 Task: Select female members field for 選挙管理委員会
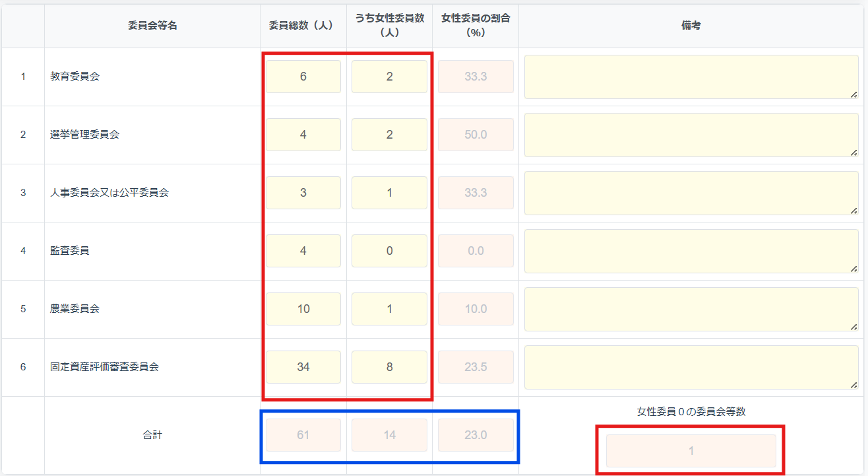point(389,135)
